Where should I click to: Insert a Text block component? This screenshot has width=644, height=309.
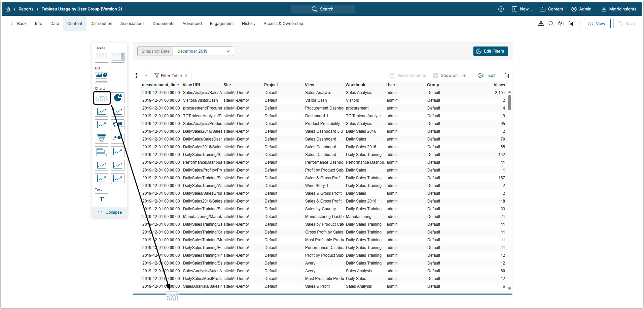coord(102,199)
